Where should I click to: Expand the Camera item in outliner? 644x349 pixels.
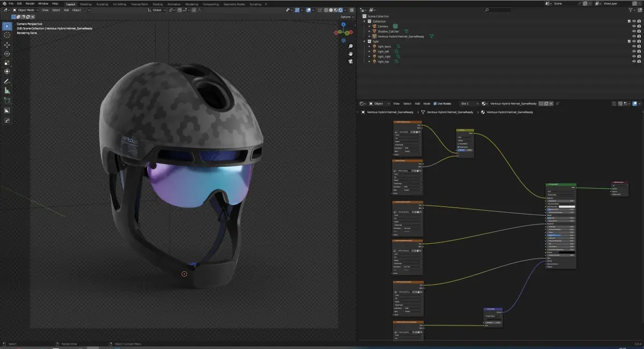click(x=369, y=26)
